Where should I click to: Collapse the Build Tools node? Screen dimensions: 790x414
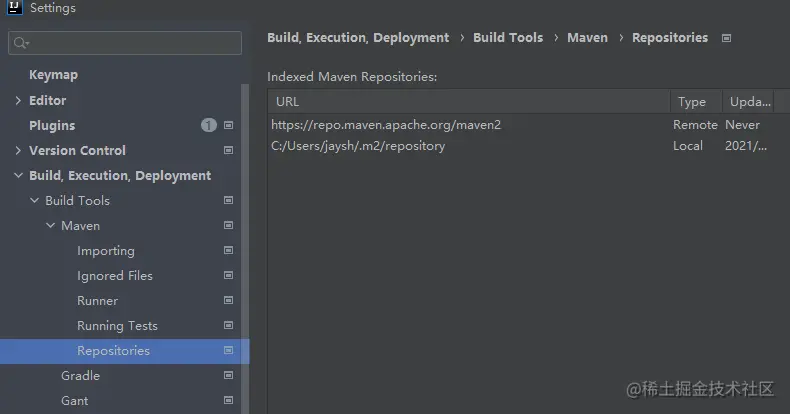[34, 200]
